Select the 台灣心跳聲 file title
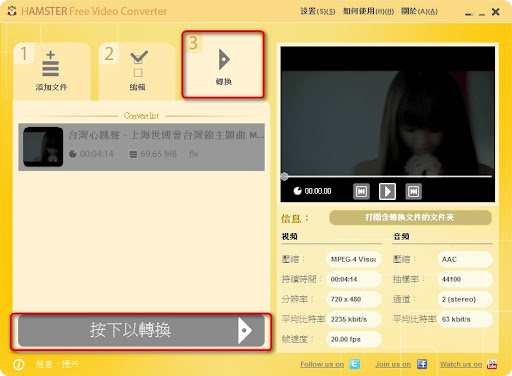 tap(166, 135)
